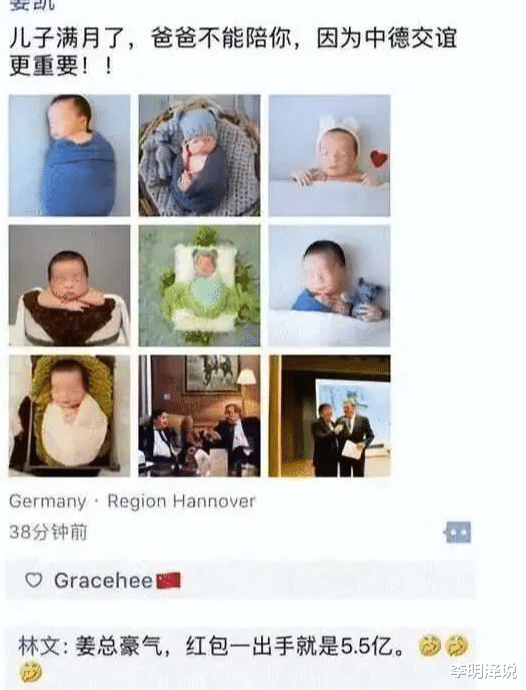Tap the heart icon beside Gracehee
Viewport: 526px width, 690px height.
[x=34, y=580]
